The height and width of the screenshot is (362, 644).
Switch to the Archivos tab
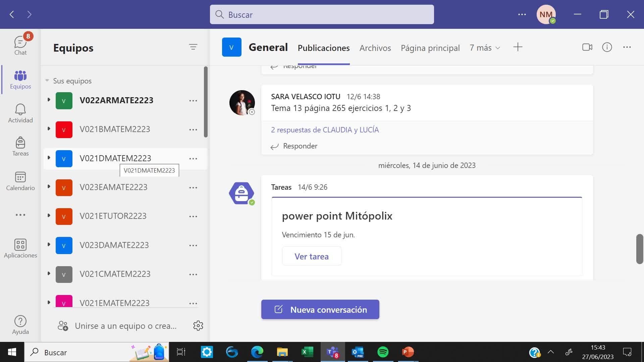pyautogui.click(x=375, y=48)
